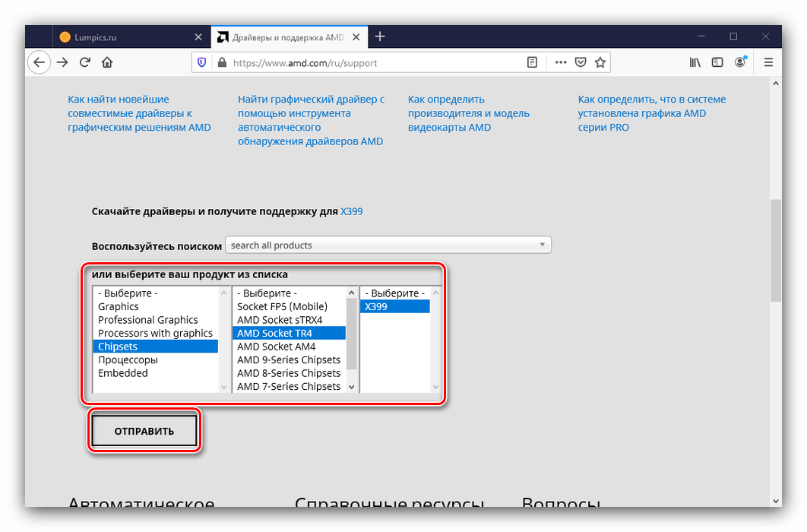This screenshot has width=807, height=532.
Task: Show page actions three-dots menu
Action: pyautogui.click(x=561, y=62)
